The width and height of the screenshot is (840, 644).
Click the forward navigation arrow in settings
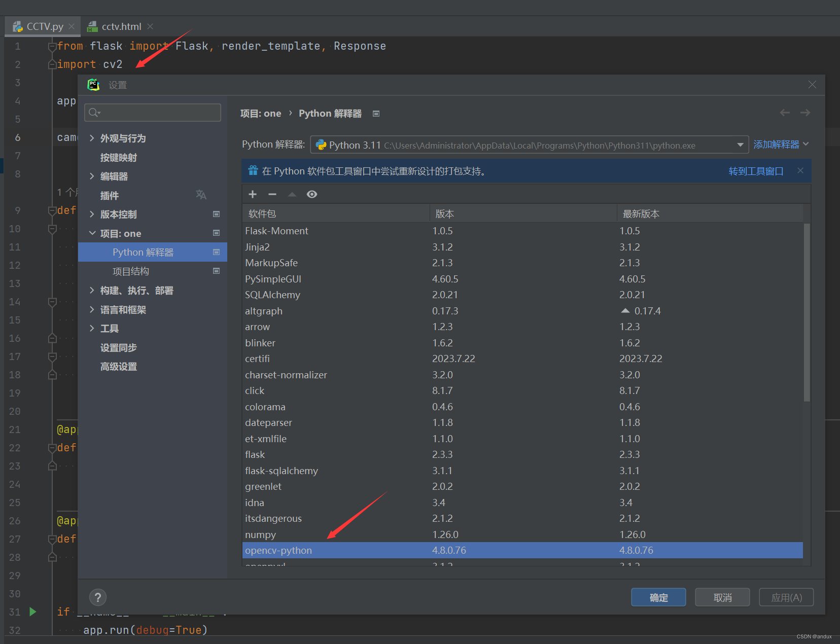point(805,113)
